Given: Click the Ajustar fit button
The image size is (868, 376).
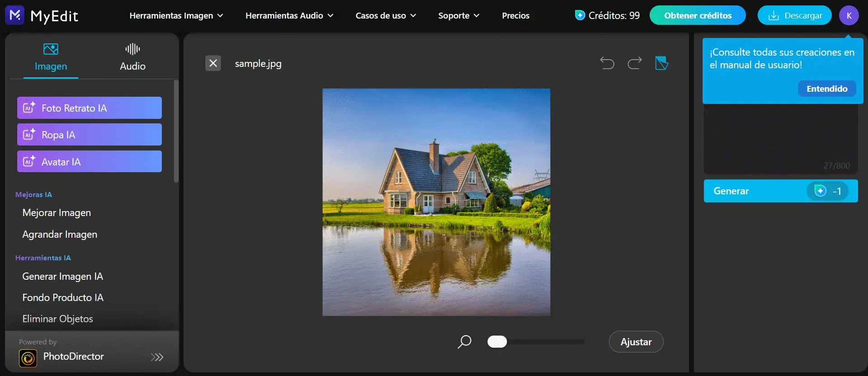Looking at the screenshot, I should coord(636,342).
